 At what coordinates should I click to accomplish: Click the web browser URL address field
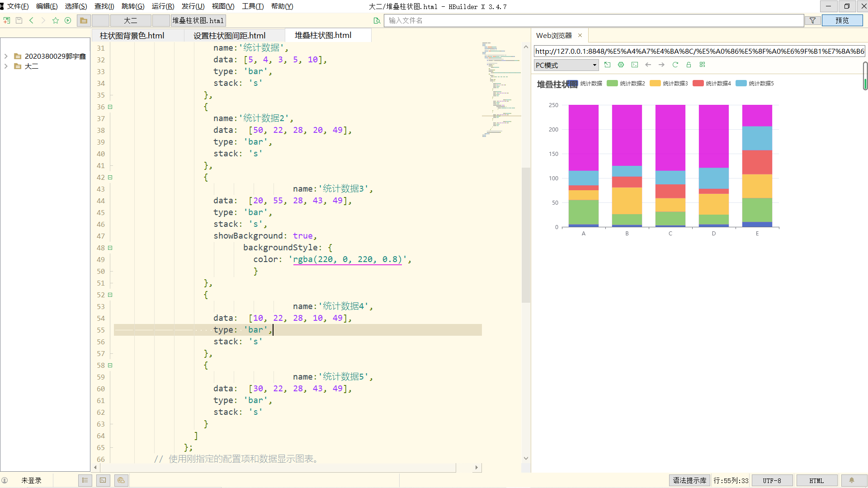(x=699, y=51)
